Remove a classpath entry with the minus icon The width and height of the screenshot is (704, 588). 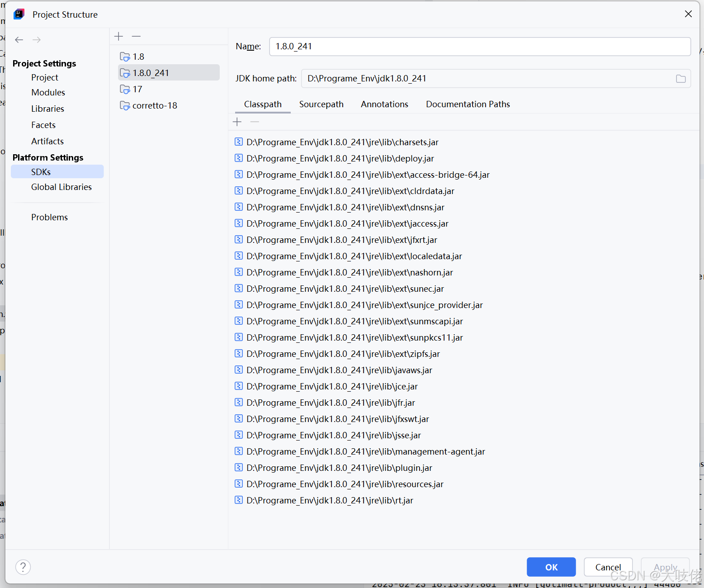(x=255, y=122)
